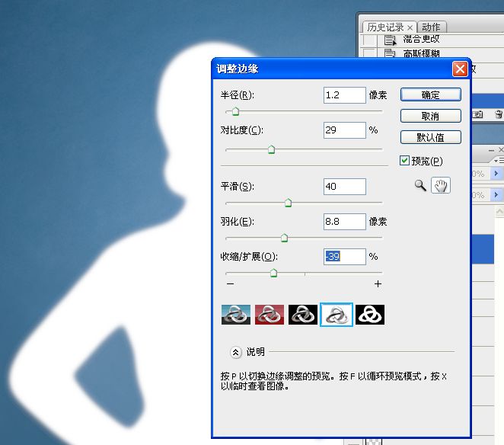Click the 收缩/扩展(O) label
This screenshot has height=445, width=504.
click(x=249, y=257)
